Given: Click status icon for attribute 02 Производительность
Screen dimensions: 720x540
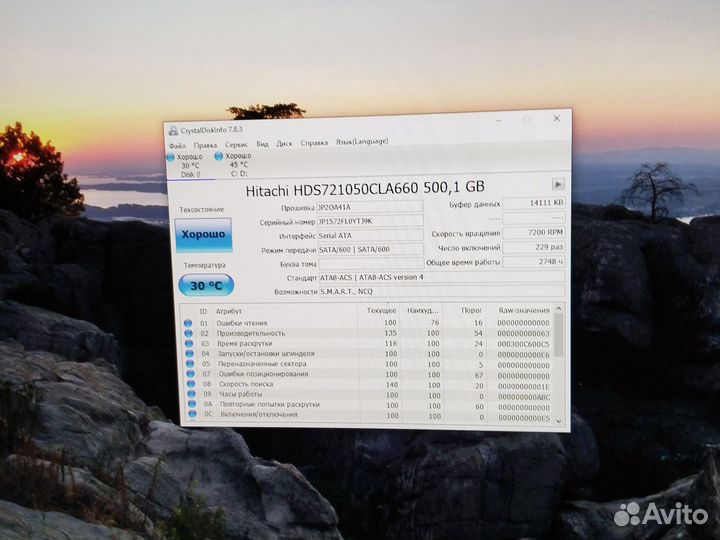Looking at the screenshot, I should tap(188, 333).
